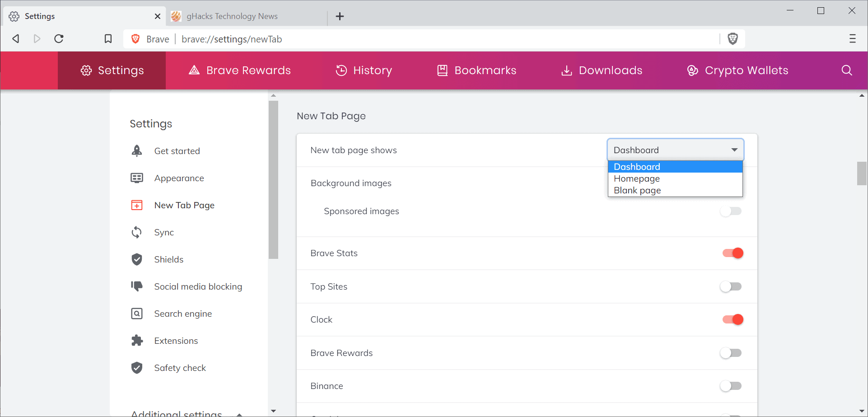Click the gHacks tab favicon

tap(176, 16)
